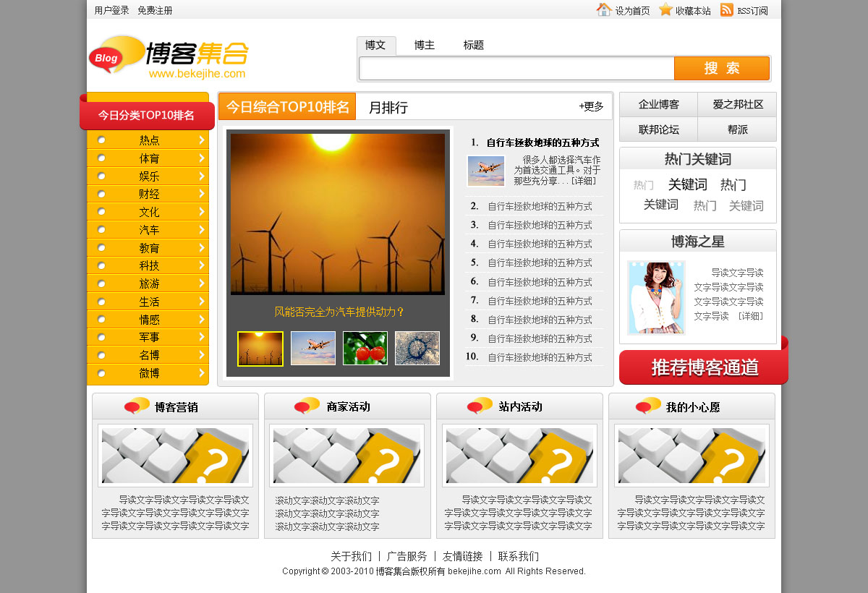This screenshot has width=868, height=593.
Task: Select the airplane thumbnail in slideshow strip
Action: click(313, 348)
